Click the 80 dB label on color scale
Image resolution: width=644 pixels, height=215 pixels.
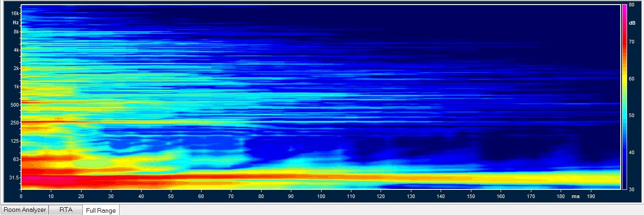click(x=631, y=5)
